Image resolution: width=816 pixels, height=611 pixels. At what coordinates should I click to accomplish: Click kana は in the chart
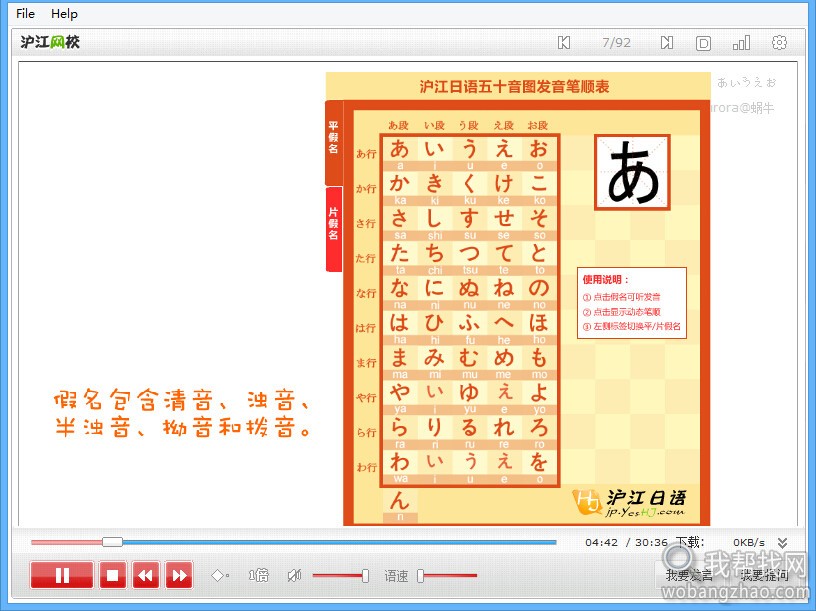400,323
